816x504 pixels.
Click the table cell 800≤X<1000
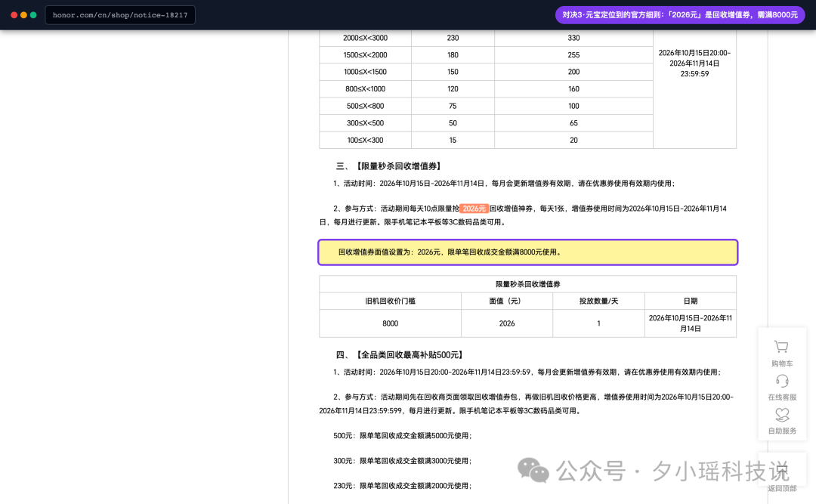pyautogui.click(x=366, y=89)
